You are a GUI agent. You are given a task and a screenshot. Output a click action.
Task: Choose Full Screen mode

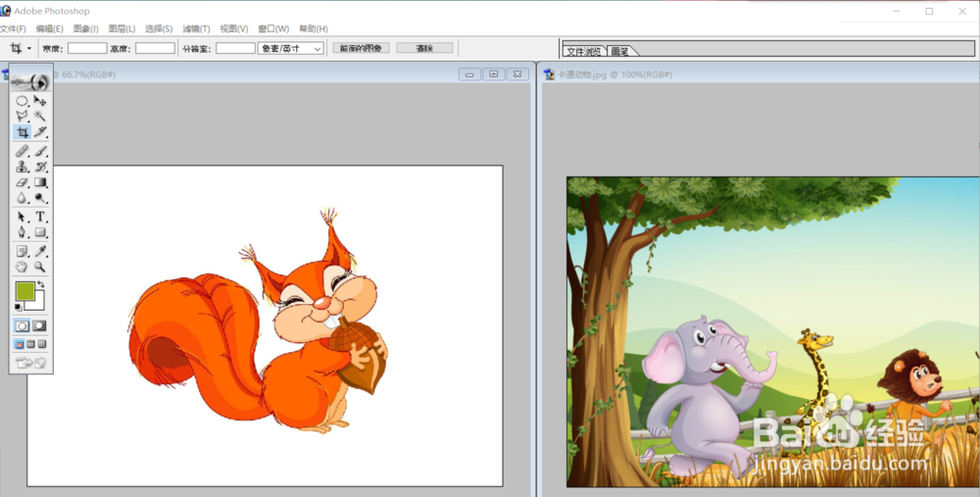tap(42, 344)
